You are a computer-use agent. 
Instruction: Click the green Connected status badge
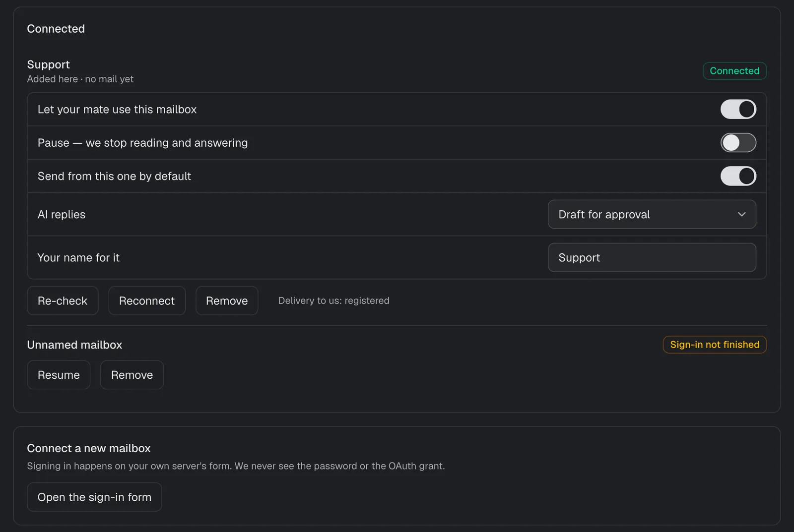(x=734, y=71)
